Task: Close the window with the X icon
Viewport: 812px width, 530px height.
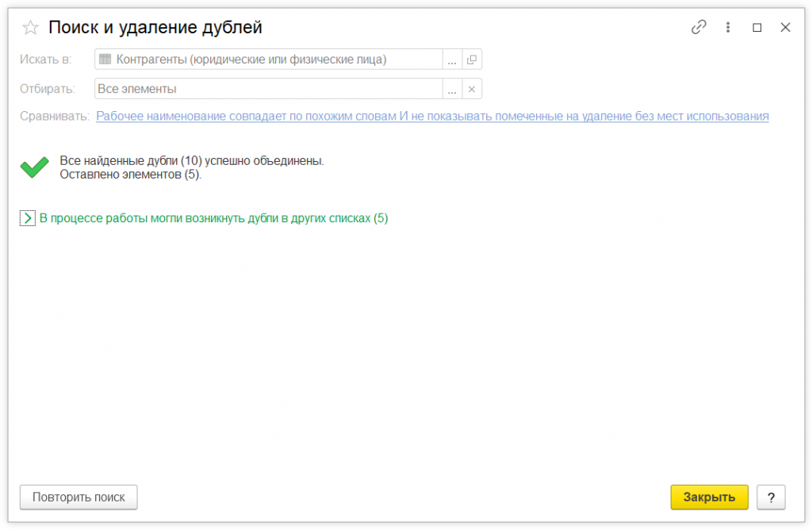Action: [x=786, y=27]
